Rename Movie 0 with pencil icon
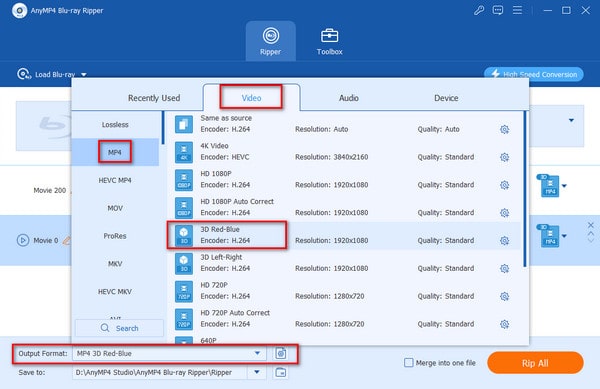Image resolution: width=600 pixels, height=389 pixels. point(67,240)
